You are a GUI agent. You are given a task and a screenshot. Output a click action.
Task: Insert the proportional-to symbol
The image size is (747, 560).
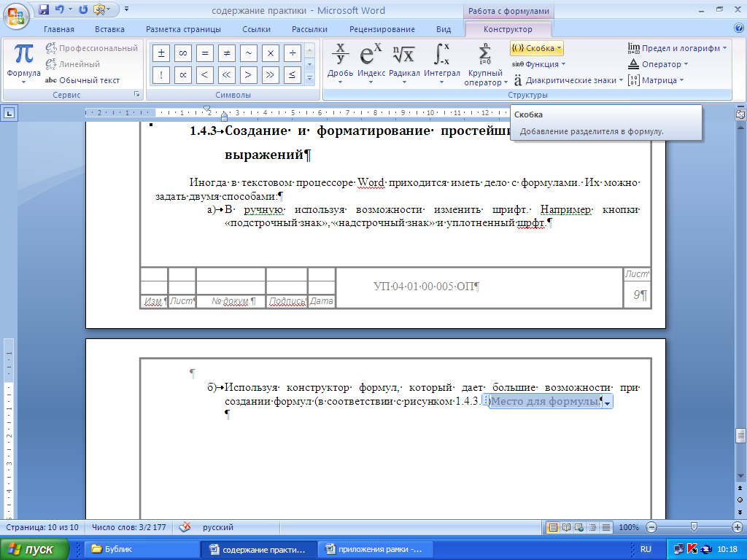click(x=183, y=75)
